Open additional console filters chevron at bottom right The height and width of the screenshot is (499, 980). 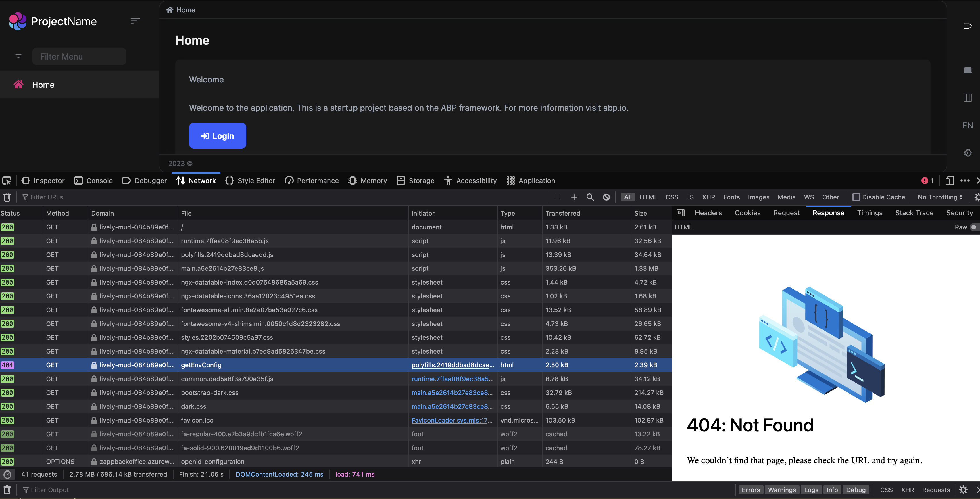coord(977,490)
